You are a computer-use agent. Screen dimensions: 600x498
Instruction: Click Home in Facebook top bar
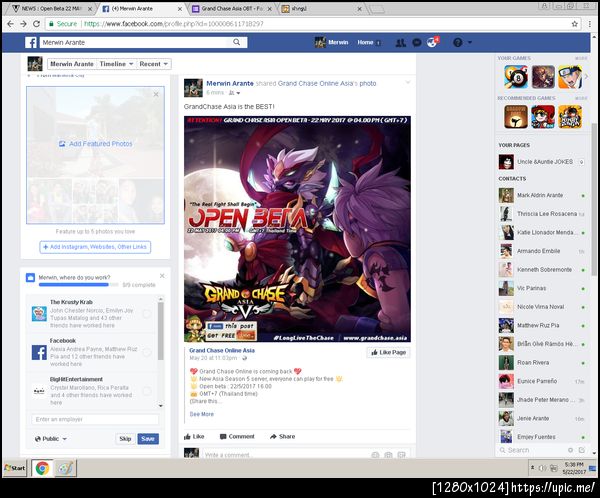(365, 42)
